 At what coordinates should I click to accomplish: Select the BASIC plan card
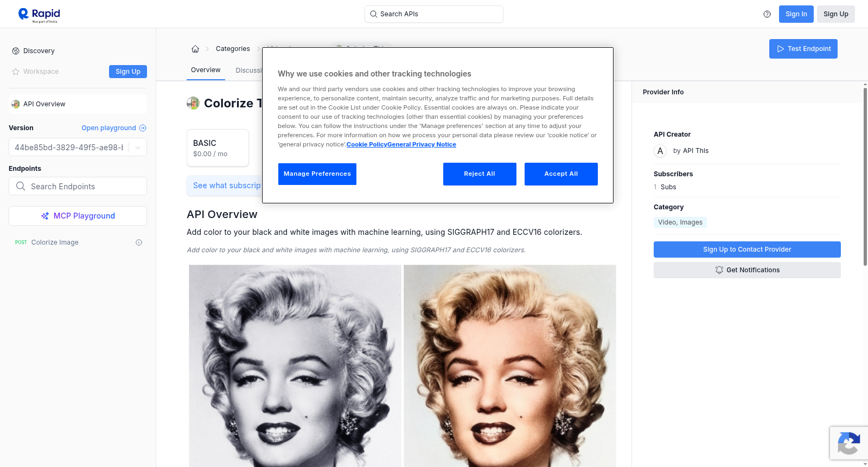click(x=218, y=148)
